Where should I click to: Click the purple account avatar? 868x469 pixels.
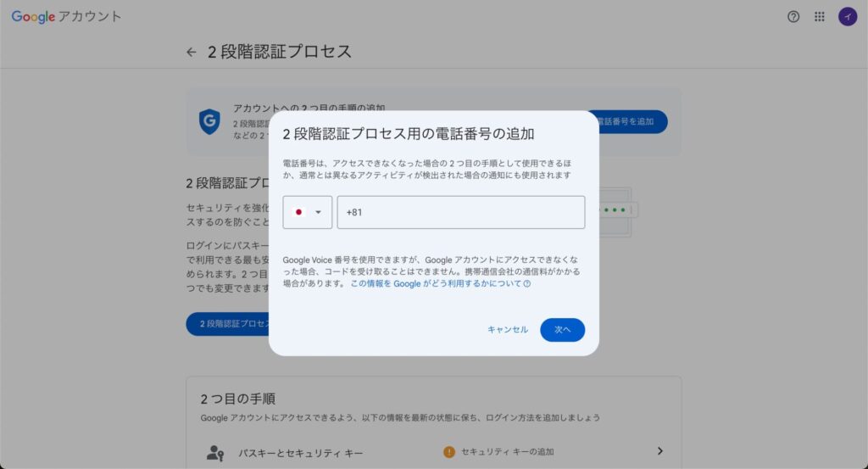(x=848, y=17)
